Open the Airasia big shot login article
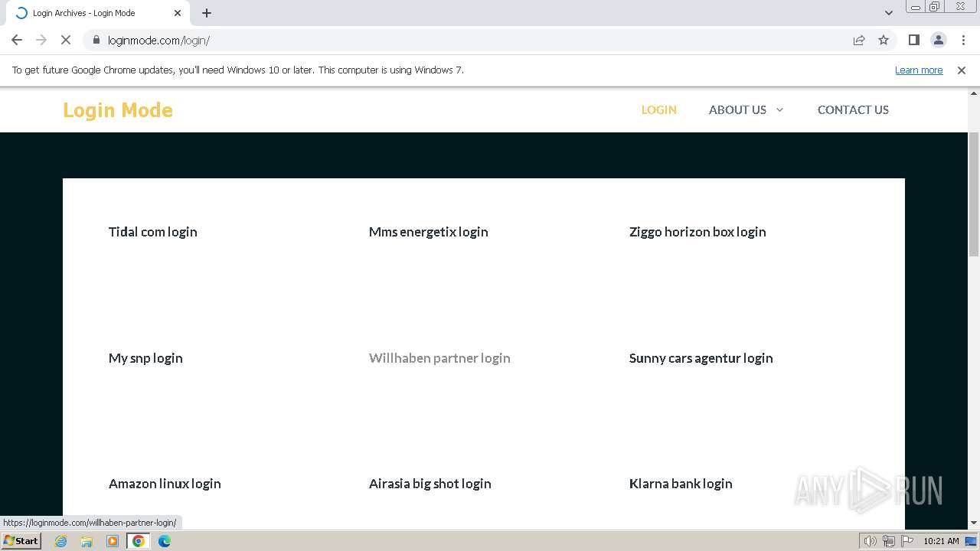This screenshot has height=551, width=980. coord(430,484)
